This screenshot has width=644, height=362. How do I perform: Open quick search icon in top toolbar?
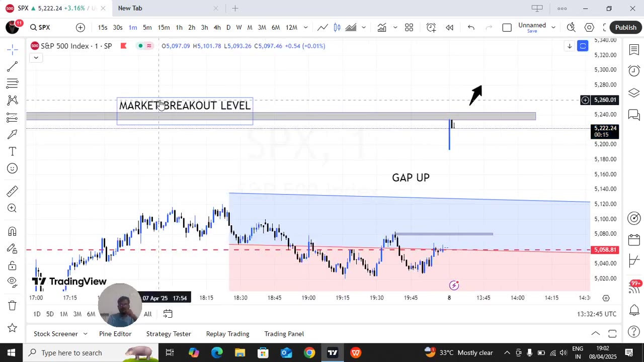571,28
